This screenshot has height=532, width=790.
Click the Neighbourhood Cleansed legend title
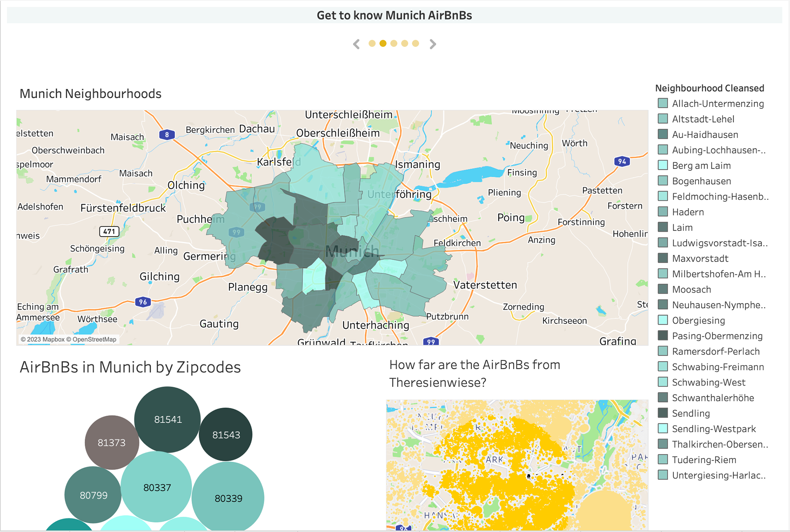tap(709, 88)
